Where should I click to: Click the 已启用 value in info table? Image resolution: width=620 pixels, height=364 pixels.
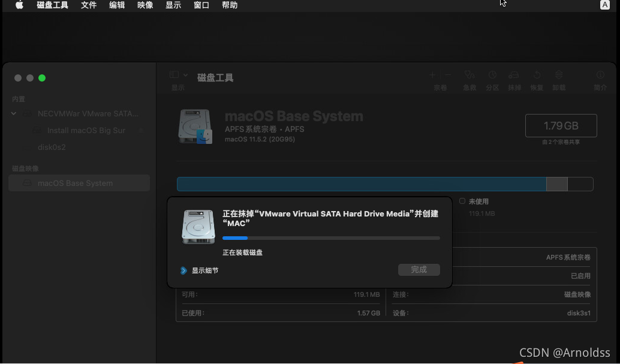[580, 276]
